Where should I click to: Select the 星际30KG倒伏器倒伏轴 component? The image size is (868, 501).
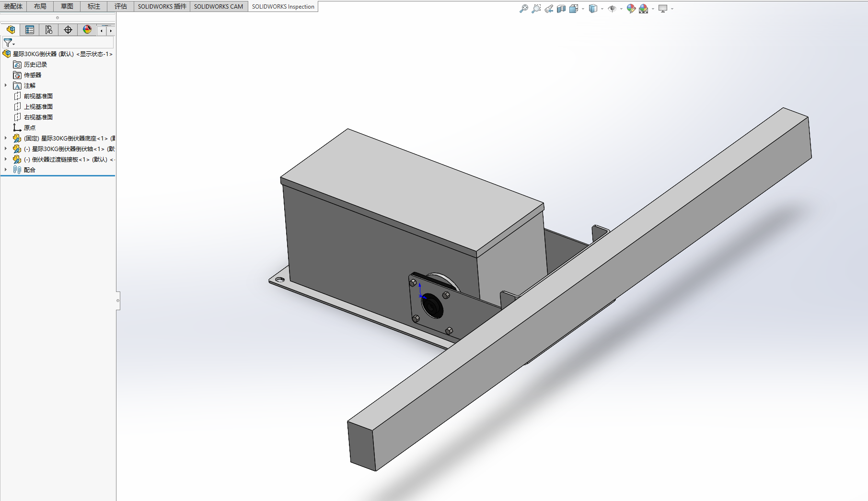click(x=69, y=149)
